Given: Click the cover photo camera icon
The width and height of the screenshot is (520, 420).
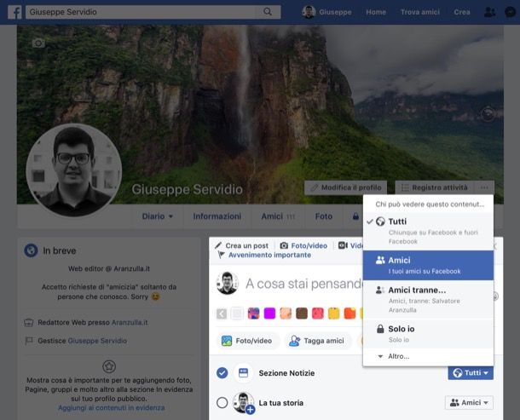Looking at the screenshot, I should click(x=38, y=43).
